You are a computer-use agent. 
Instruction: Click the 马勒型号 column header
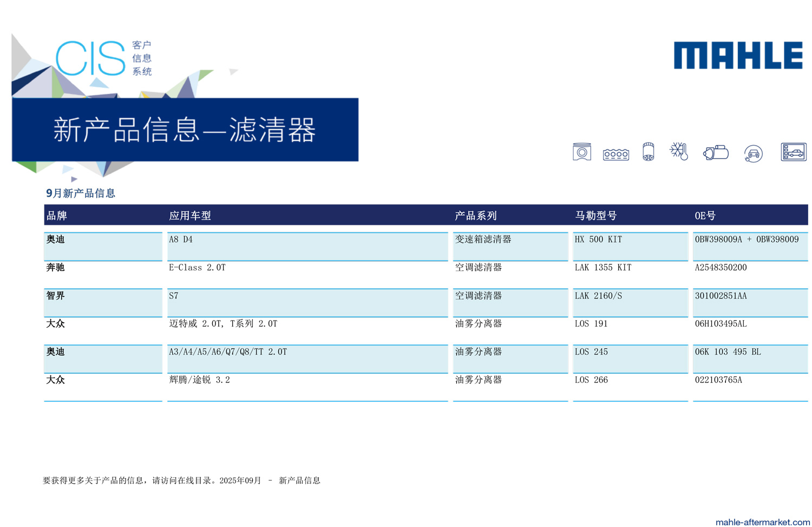(x=595, y=216)
